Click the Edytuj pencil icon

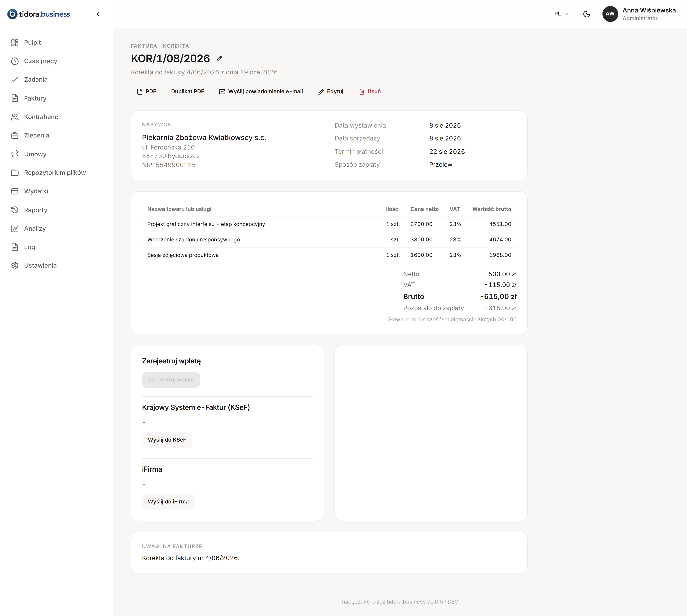click(321, 92)
